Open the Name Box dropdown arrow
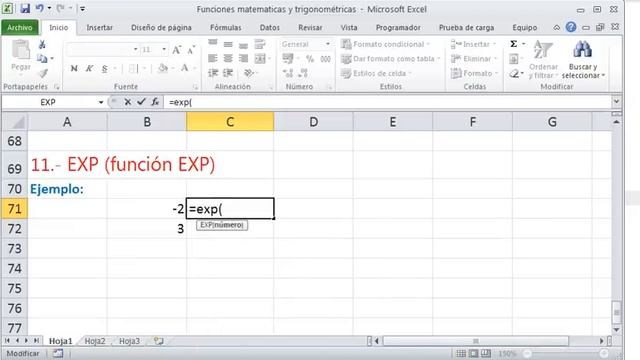640x360 pixels. (x=101, y=102)
